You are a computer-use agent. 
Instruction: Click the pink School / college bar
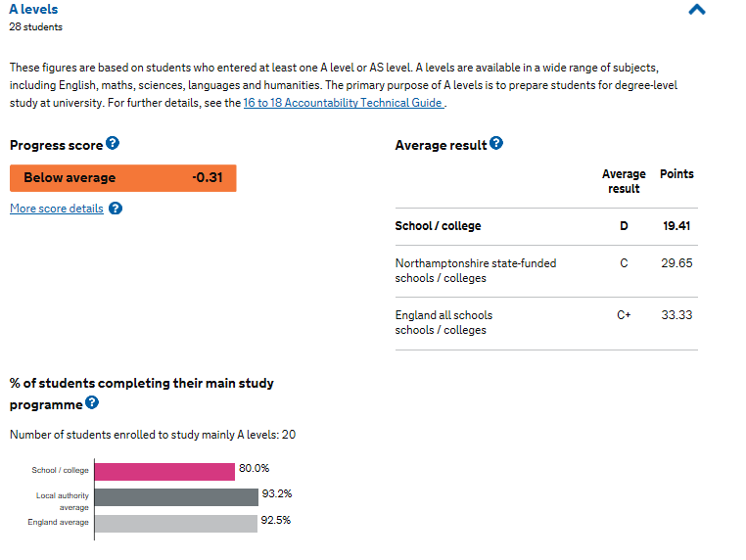[164, 472]
